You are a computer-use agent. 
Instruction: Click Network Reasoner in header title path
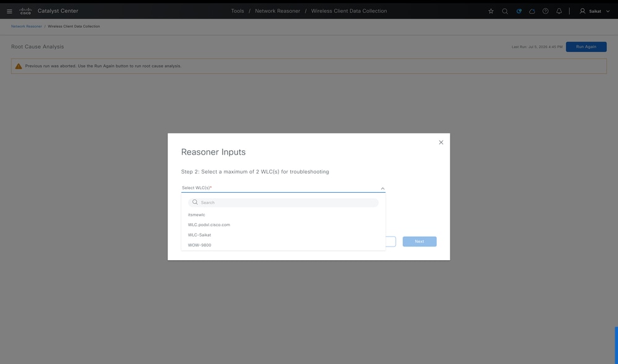click(278, 11)
